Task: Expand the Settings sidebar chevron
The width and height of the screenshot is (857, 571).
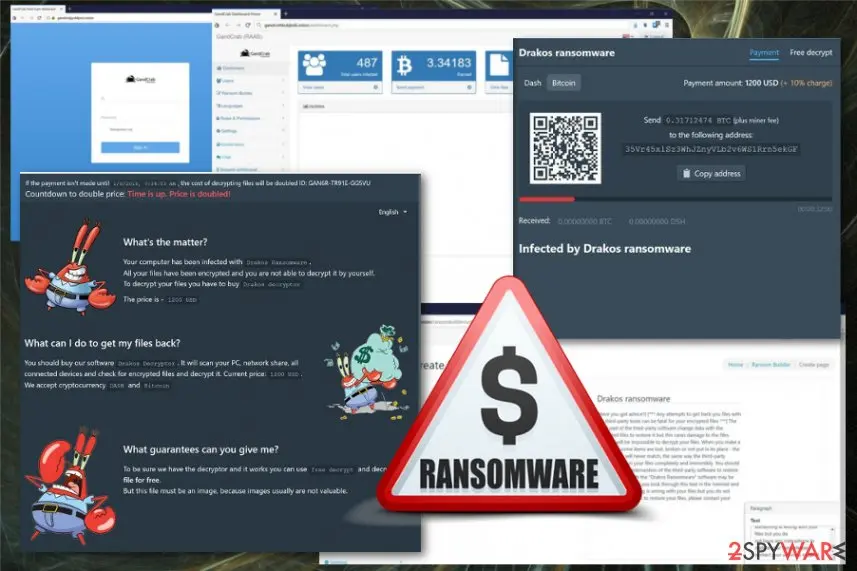Action: pyautogui.click(x=283, y=131)
